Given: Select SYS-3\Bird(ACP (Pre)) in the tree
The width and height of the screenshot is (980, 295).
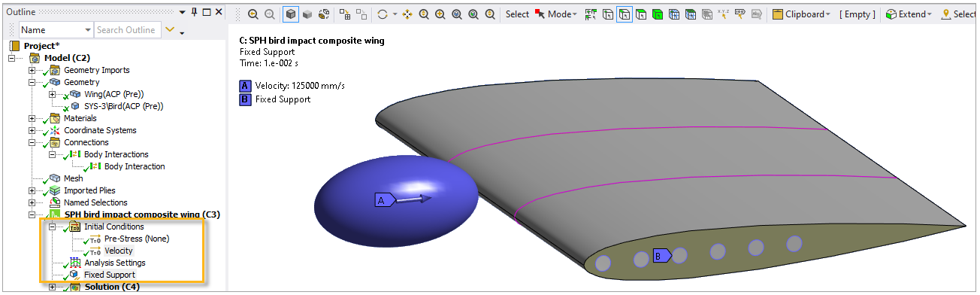Looking at the screenshot, I should click(123, 106).
